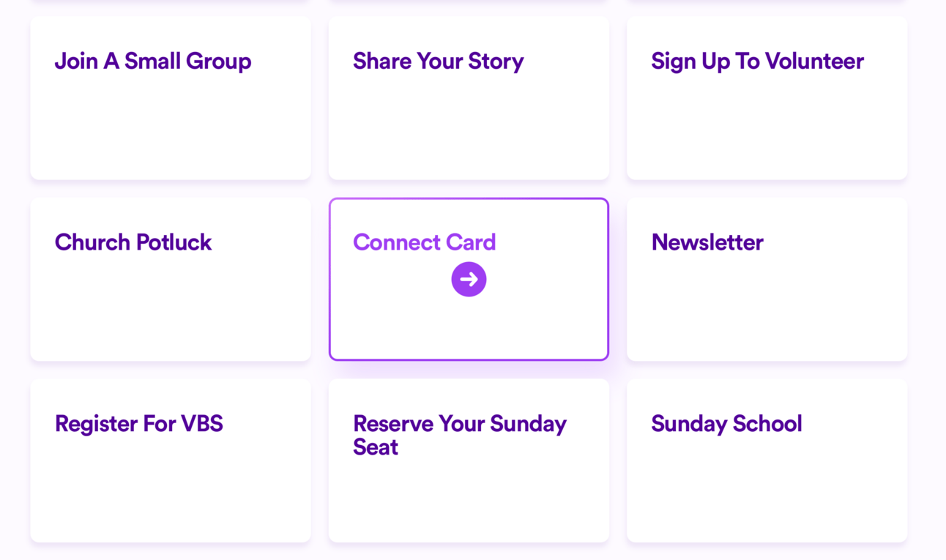This screenshot has width=946, height=560.
Task: Open the Join A Small Group card
Action: point(171,117)
